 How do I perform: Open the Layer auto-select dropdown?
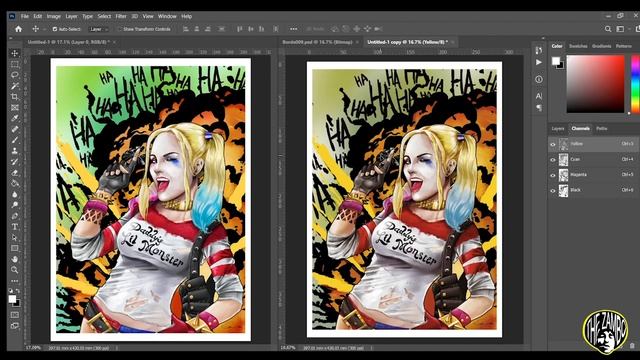pyautogui.click(x=99, y=29)
